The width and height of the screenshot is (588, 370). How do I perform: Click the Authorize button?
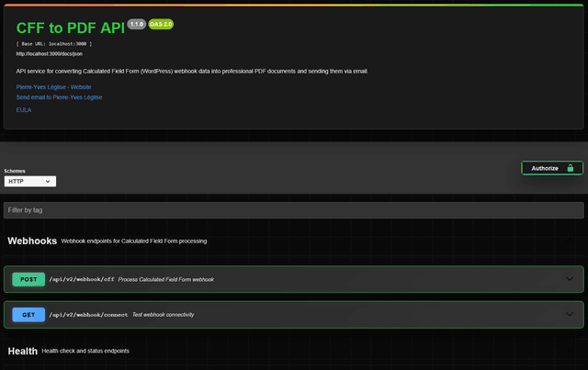pos(552,168)
